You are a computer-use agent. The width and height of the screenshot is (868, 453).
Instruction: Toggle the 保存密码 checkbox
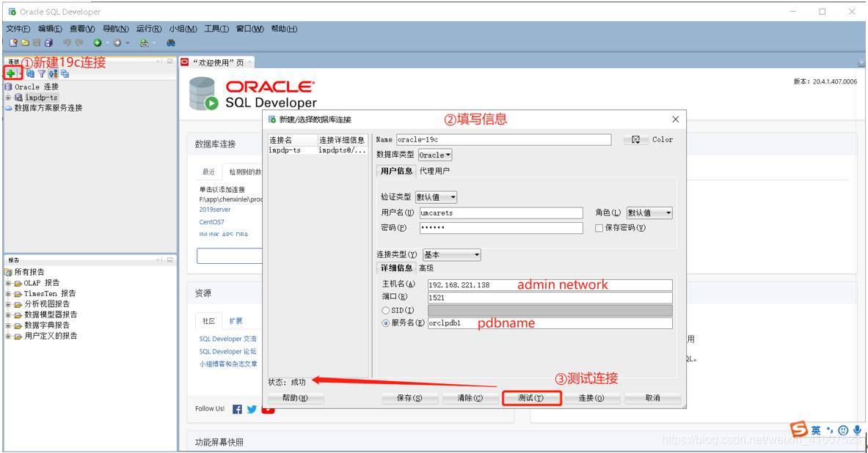[x=599, y=228]
